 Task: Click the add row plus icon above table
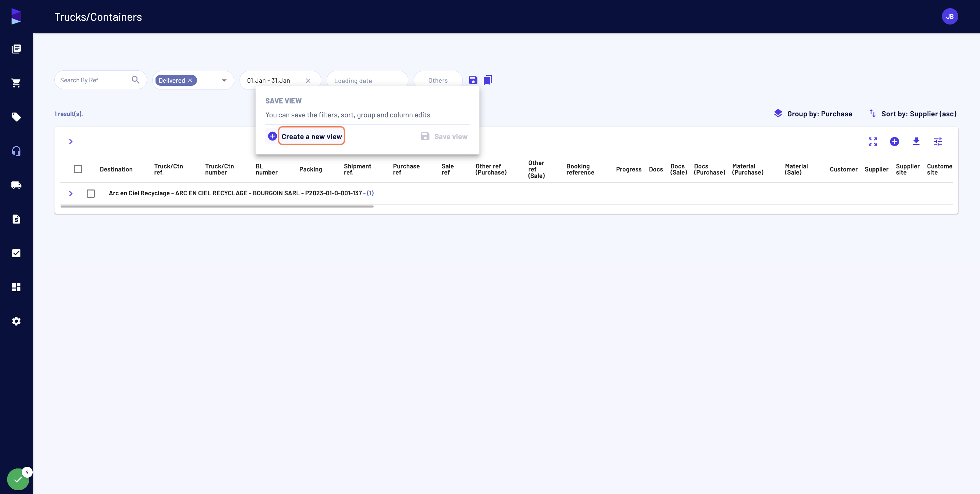(x=894, y=142)
